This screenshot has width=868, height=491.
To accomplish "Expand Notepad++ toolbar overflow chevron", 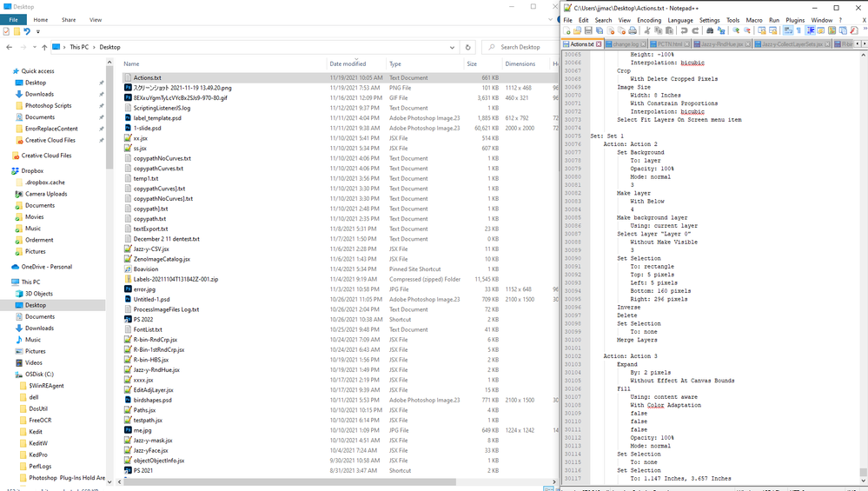I will pos(865,29).
